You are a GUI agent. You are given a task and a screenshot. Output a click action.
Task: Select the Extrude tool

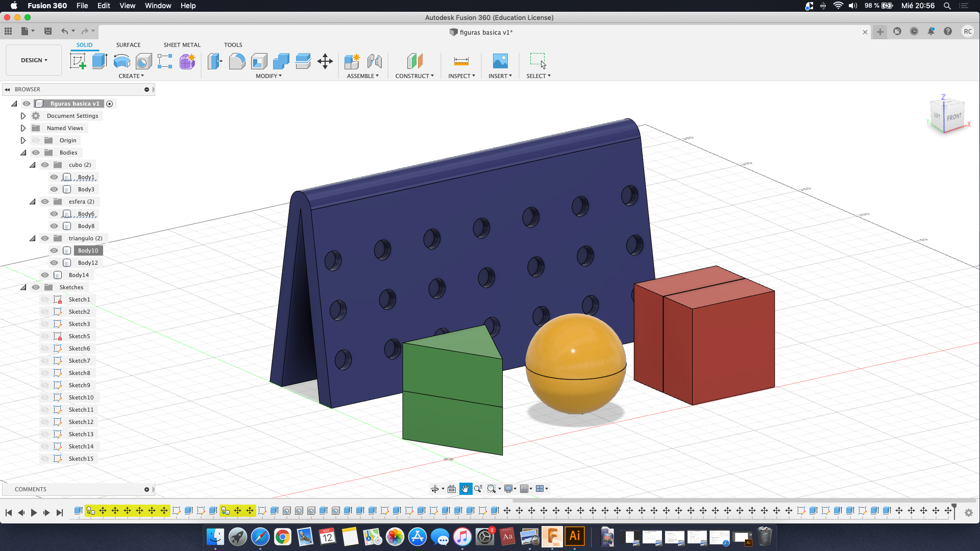click(100, 61)
